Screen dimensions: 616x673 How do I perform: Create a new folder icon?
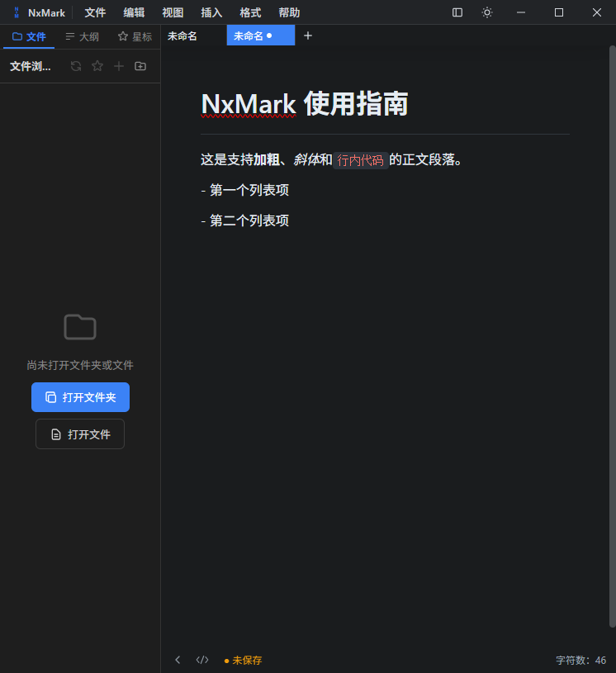[140, 66]
